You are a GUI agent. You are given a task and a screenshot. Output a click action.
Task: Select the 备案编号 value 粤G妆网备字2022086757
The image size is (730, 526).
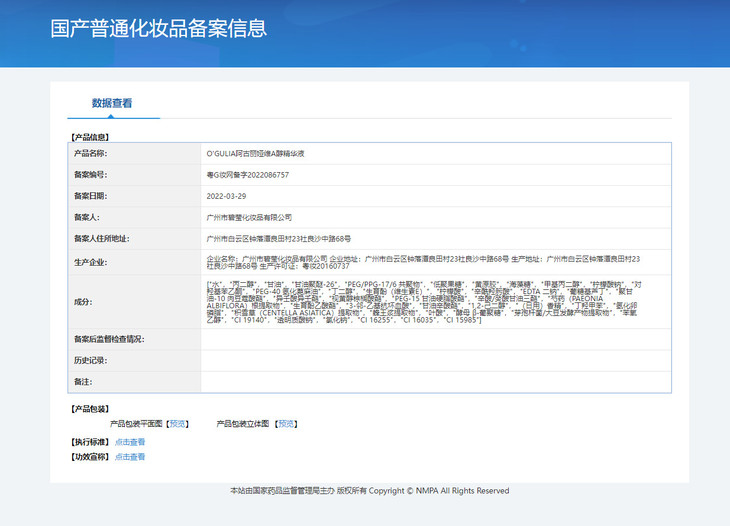coord(247,175)
